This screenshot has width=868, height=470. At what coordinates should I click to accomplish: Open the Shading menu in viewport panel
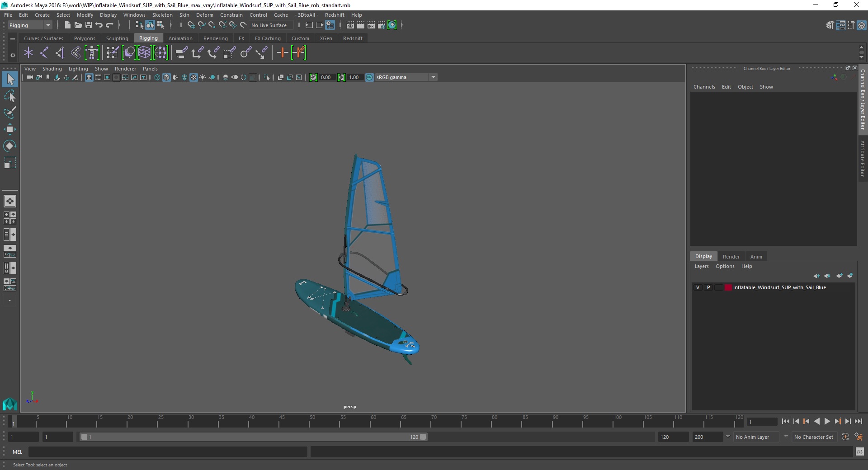coord(52,69)
